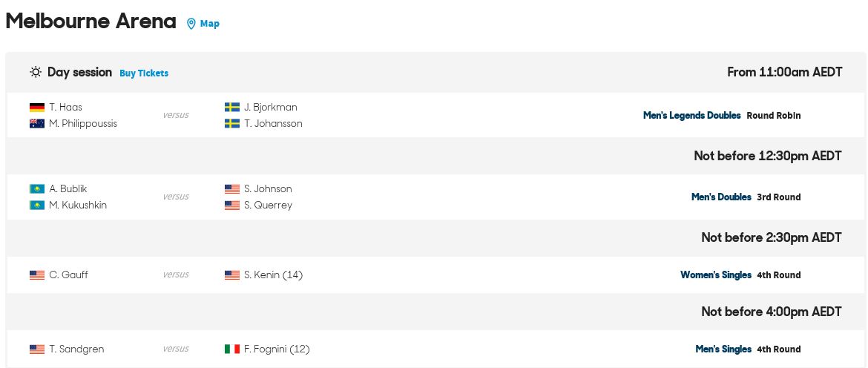Click the sun icon for Day session
Screen dimensions: 868x368
click(36, 72)
